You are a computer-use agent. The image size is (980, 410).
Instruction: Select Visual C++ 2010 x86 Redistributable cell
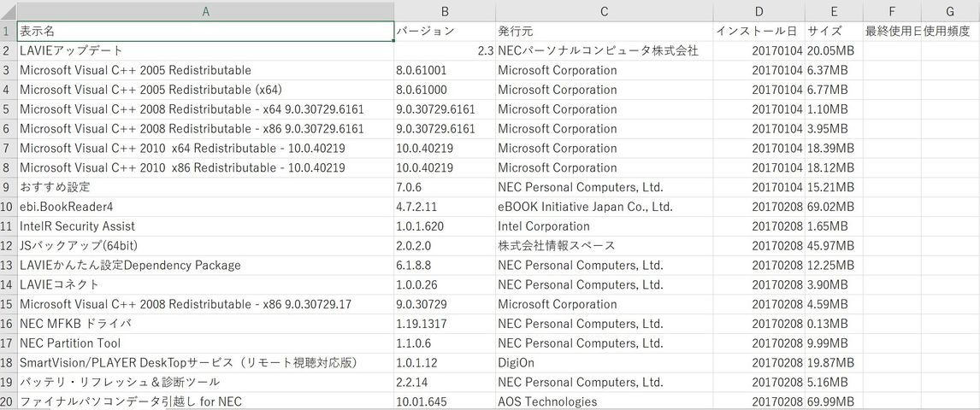pyautogui.click(x=205, y=167)
